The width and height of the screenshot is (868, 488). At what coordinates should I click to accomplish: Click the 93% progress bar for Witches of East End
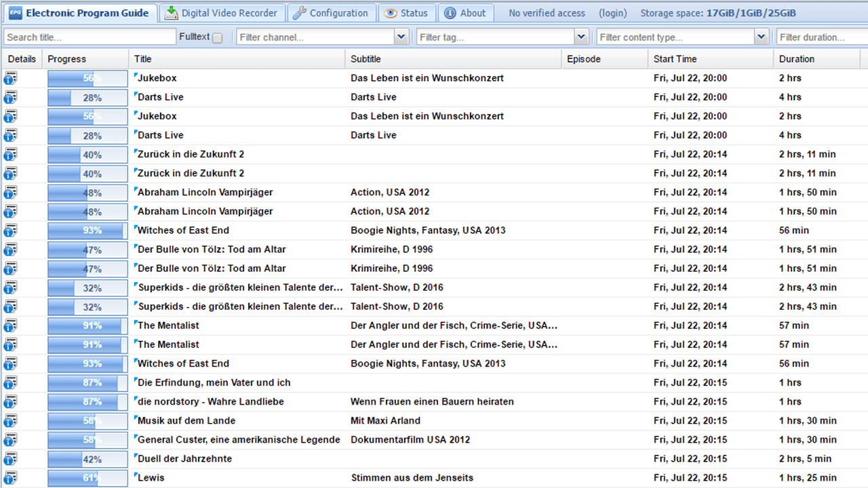pos(87,230)
